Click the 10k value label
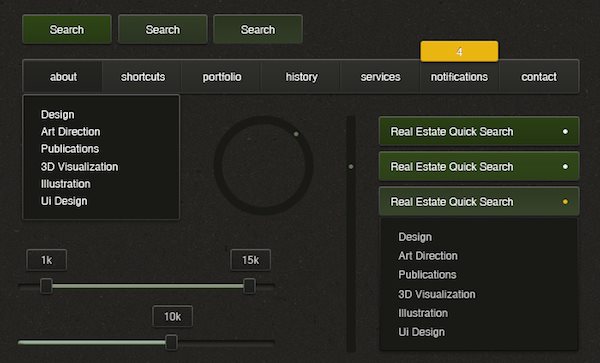The image size is (600, 363). pos(173,316)
